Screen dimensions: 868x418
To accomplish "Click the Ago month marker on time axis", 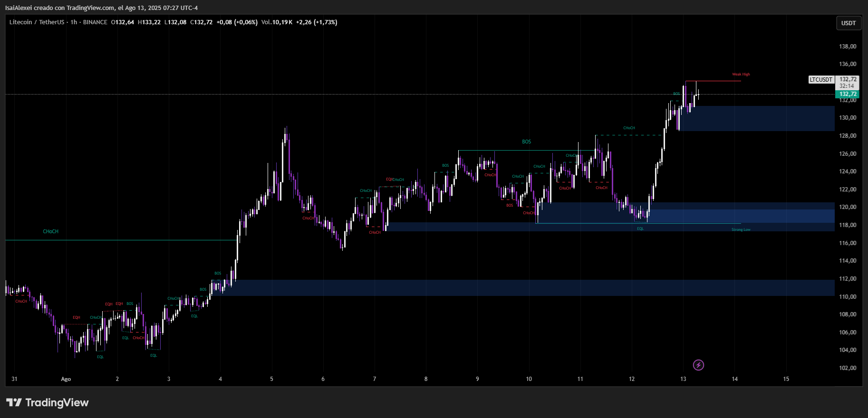I will (66, 379).
